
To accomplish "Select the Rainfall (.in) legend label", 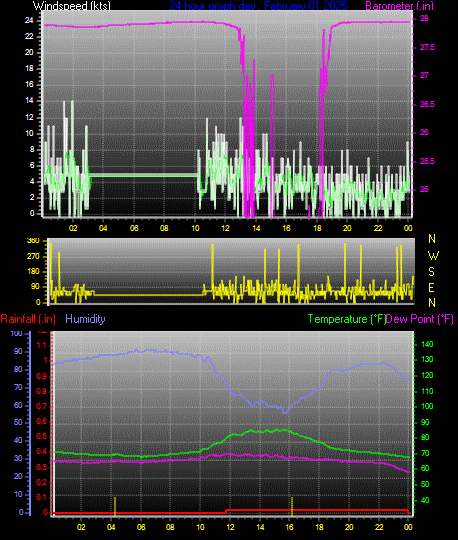I will click(28, 319).
